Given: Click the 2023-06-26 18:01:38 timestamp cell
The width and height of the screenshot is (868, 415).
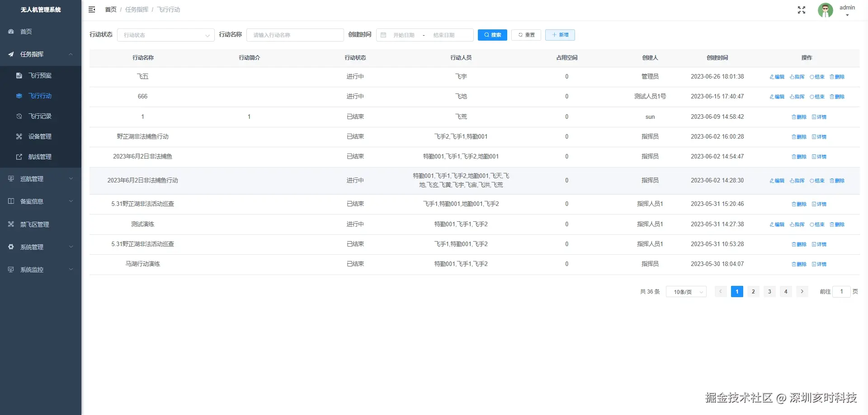Looking at the screenshot, I should (x=717, y=77).
